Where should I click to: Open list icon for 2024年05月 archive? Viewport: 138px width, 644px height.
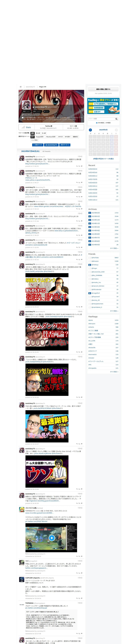pyautogui.click(x=90, y=245)
